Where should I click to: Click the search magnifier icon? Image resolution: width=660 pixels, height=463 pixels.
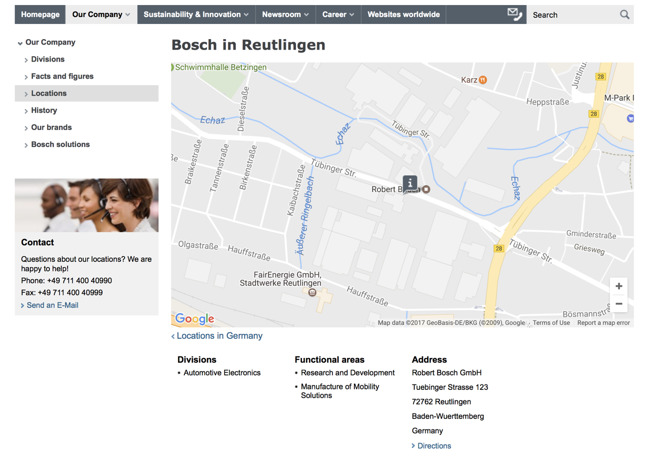tap(625, 15)
